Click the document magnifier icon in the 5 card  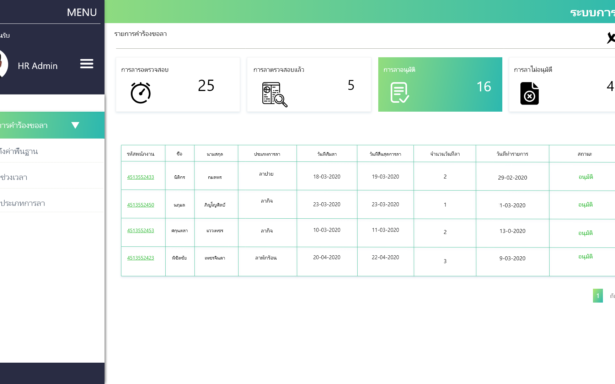(x=274, y=94)
